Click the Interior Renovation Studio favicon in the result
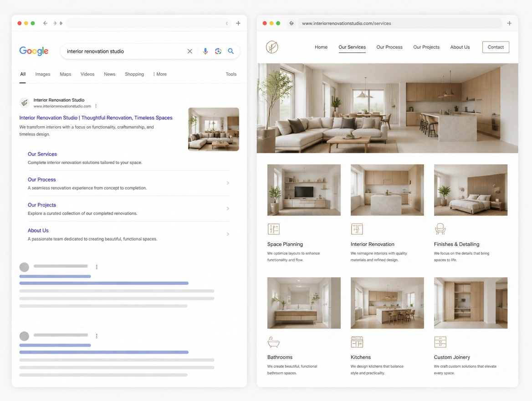Screen dimensions: 532x401 point(25,103)
